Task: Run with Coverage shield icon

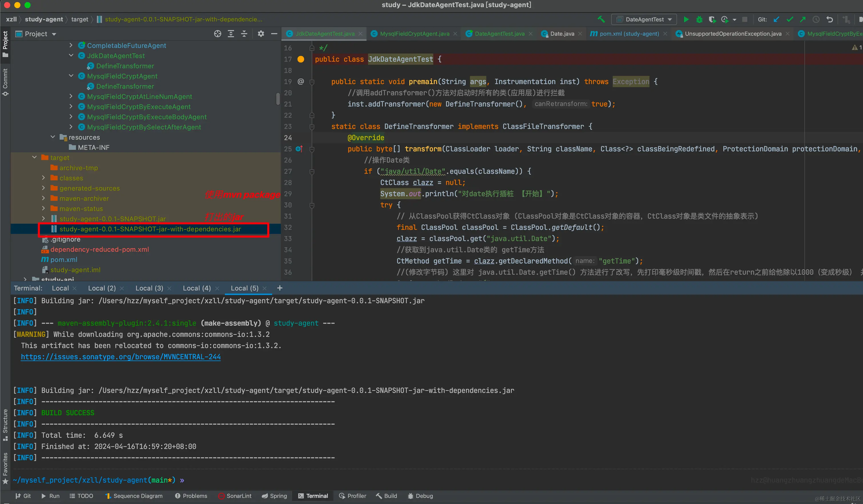Action: pyautogui.click(x=712, y=19)
